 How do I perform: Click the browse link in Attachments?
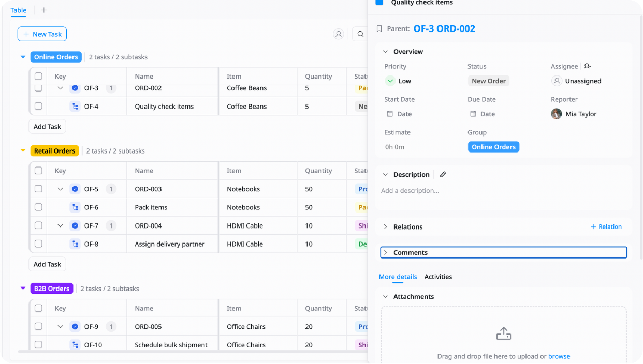point(559,356)
